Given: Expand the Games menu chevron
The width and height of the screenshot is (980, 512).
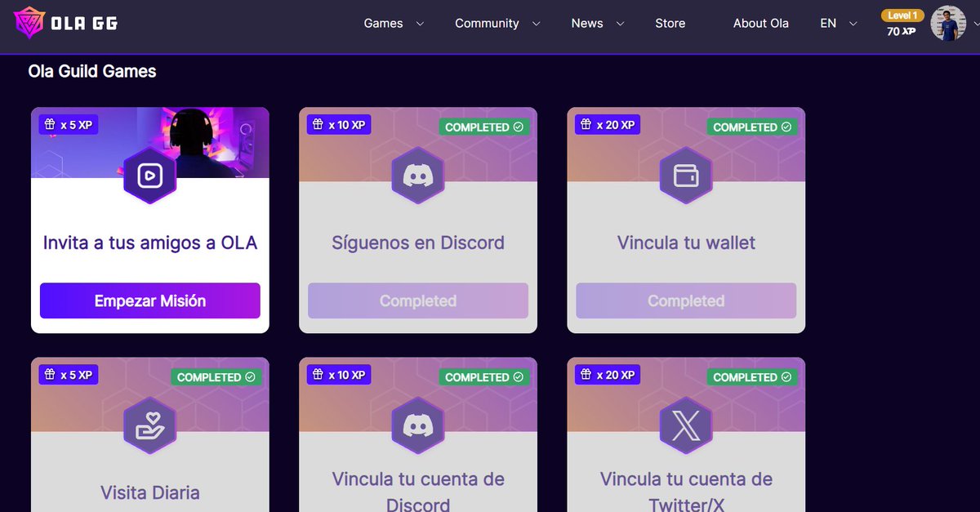Looking at the screenshot, I should [x=420, y=24].
